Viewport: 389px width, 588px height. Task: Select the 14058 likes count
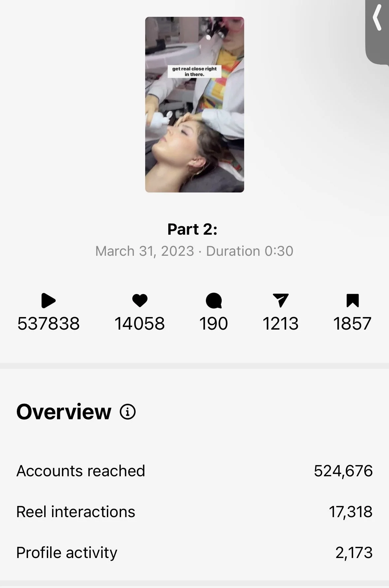(140, 323)
